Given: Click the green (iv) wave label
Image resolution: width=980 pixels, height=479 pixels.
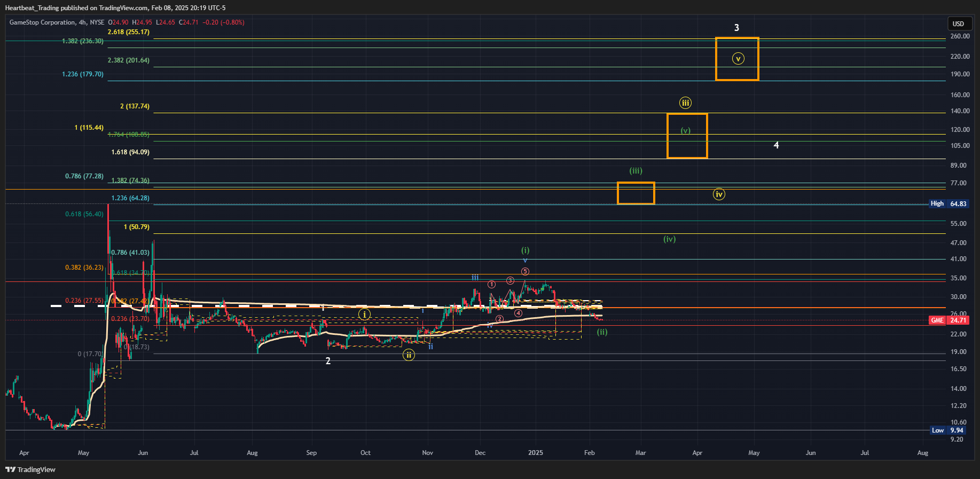Looking at the screenshot, I should coord(669,239).
